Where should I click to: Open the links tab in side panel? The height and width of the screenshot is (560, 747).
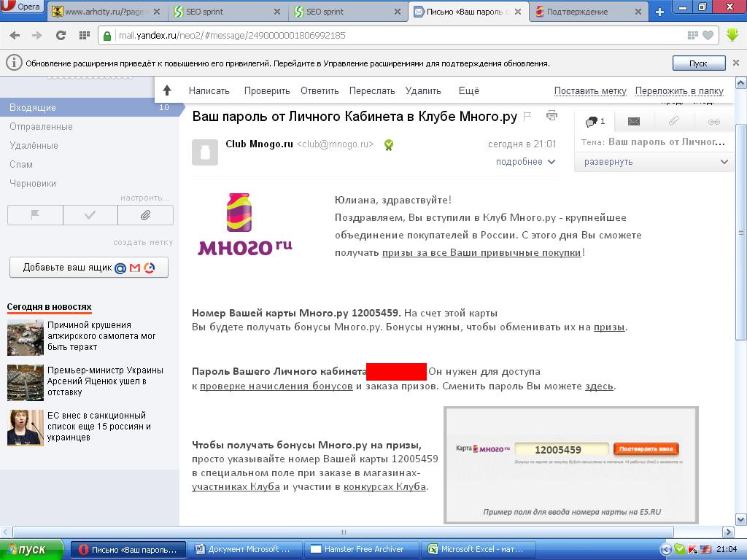(713, 122)
